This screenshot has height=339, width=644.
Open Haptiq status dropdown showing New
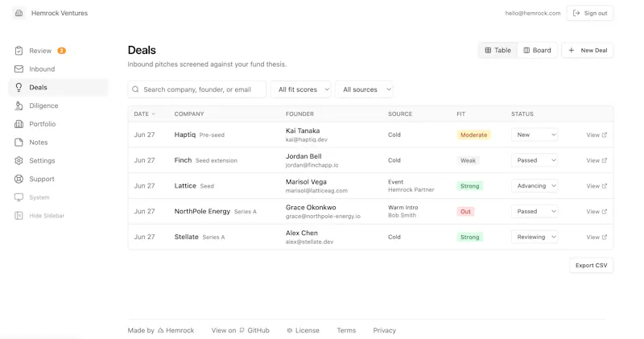pyautogui.click(x=535, y=134)
